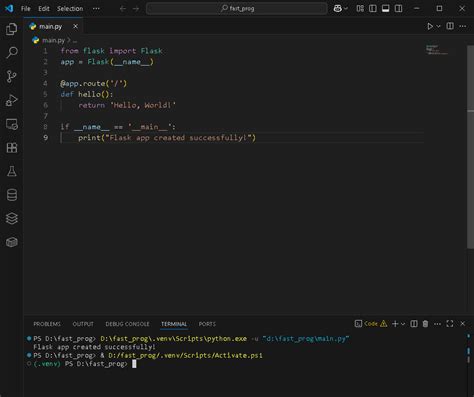Open the Search view in activity bar
This screenshot has height=397, width=474.
12,52
